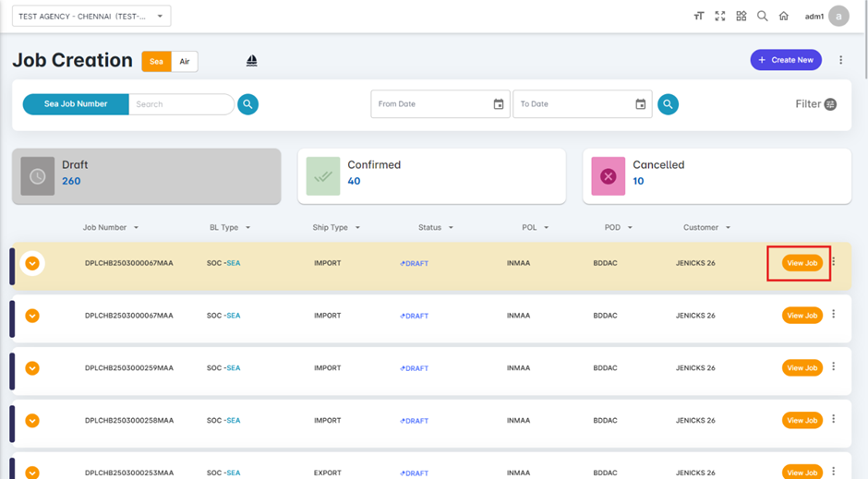Click the ship icon beside Air toggle
Screen dimensions: 868x479
(251, 61)
